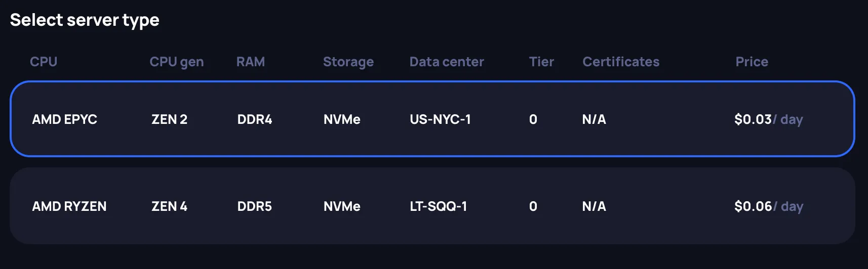The width and height of the screenshot is (868, 269).
Task: Choose the LT-SQQ-1 data center entry
Action: pyautogui.click(x=438, y=206)
